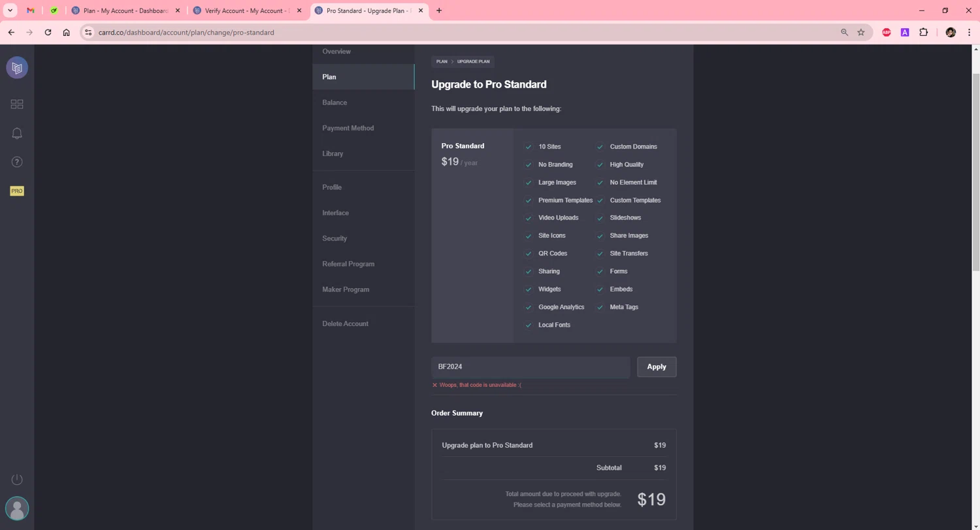The width and height of the screenshot is (980, 530).
Task: Go back with browser back arrow
Action: (x=11, y=32)
